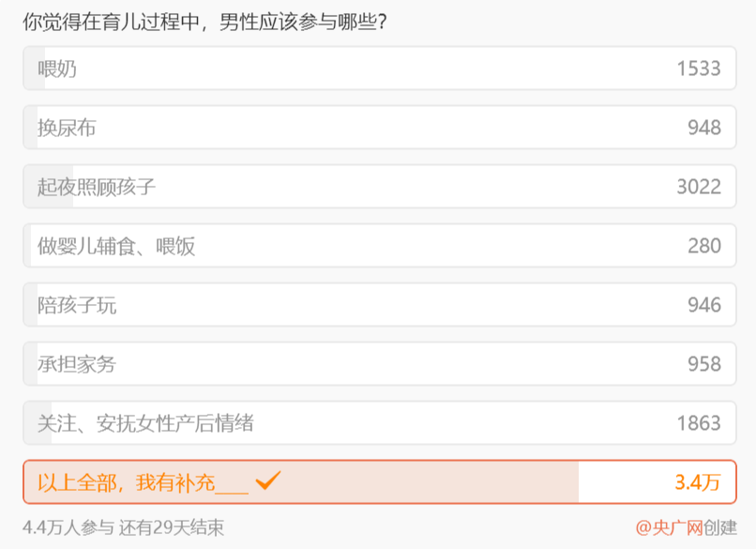This screenshot has height=549, width=756.
Task: Click the 1533 vote count
Action: [699, 69]
